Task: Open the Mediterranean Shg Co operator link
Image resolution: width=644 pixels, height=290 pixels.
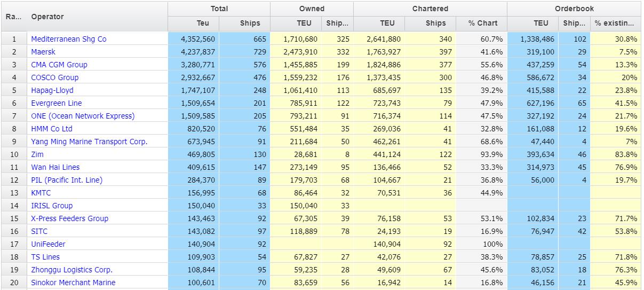Action: tap(68, 39)
